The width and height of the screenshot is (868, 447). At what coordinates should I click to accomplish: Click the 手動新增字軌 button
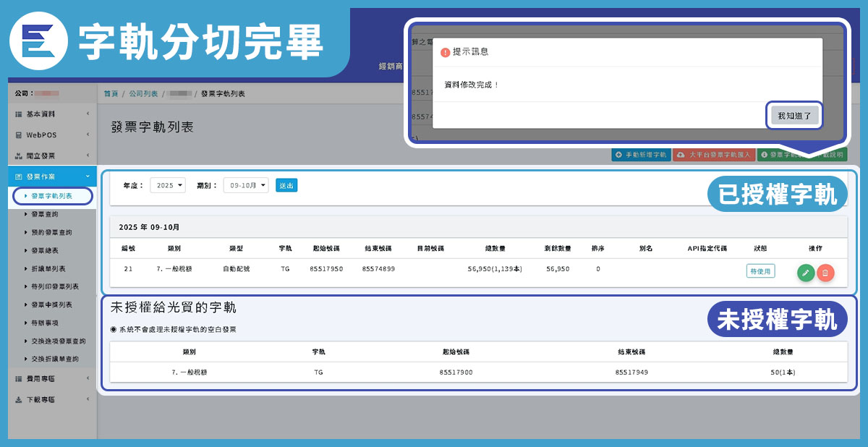(641, 155)
